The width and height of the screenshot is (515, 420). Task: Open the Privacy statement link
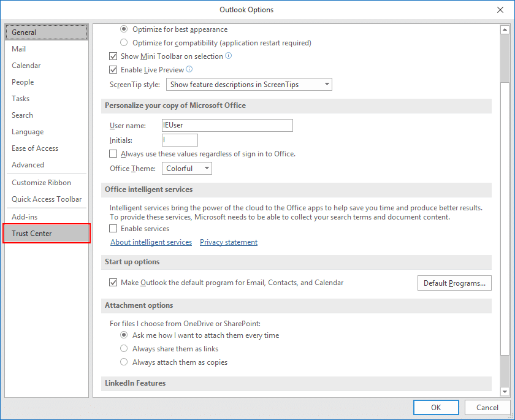[x=229, y=242]
